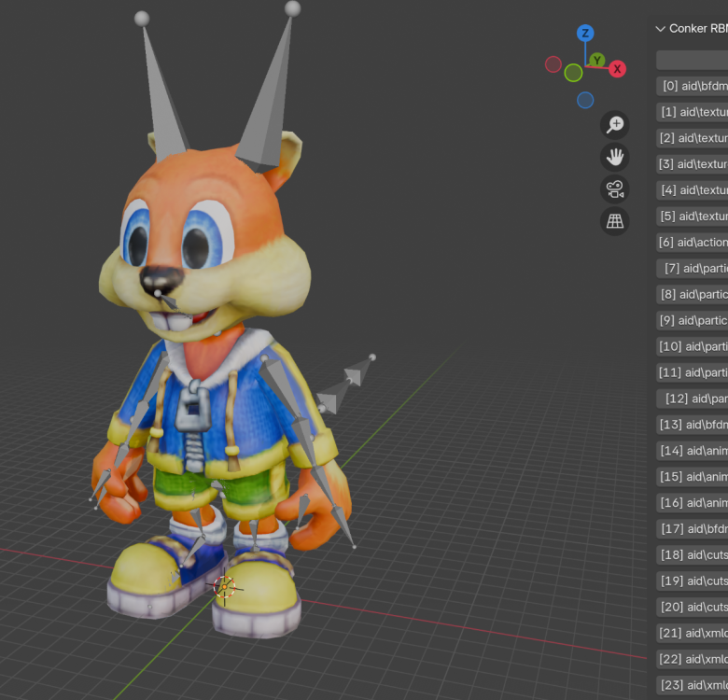The height and width of the screenshot is (700, 728).
Task: Collapse the Conker RBM panel
Action: tap(660, 29)
